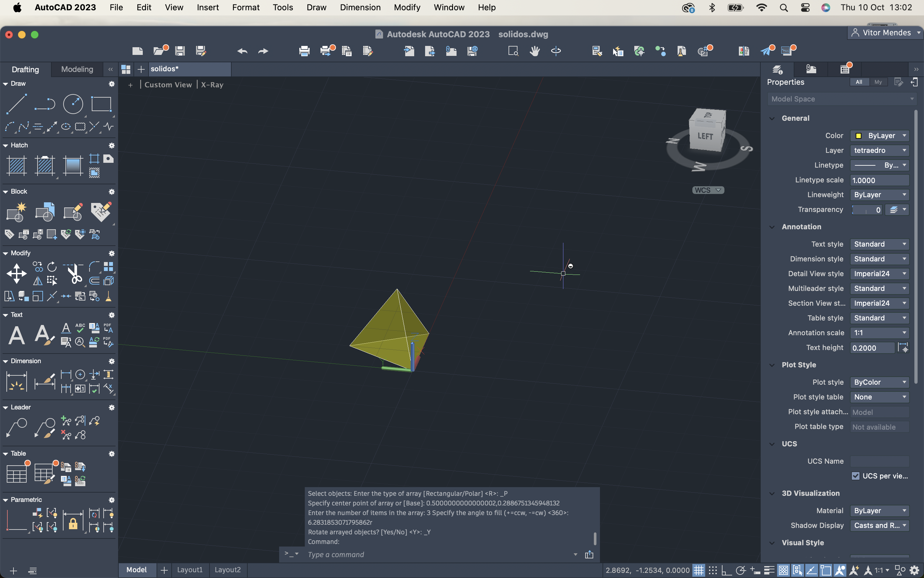Open the Format menu
Image resolution: width=924 pixels, height=578 pixels.
(245, 7)
